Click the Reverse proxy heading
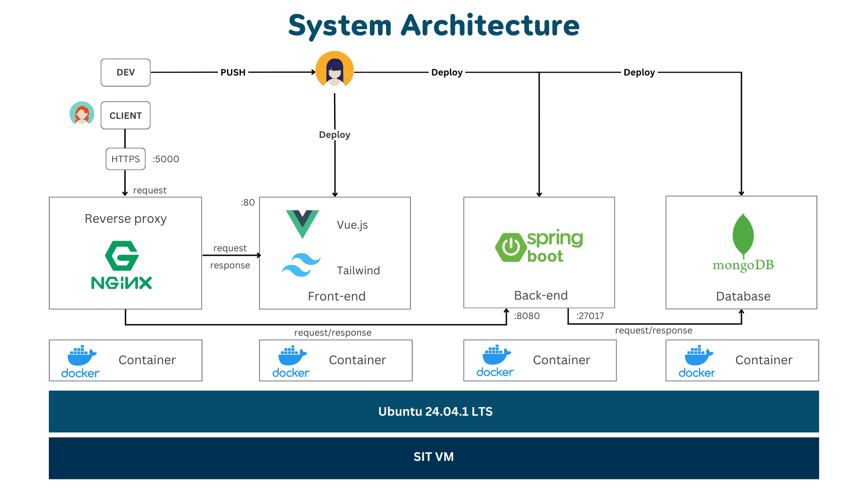This screenshot has width=868, height=488. click(126, 219)
